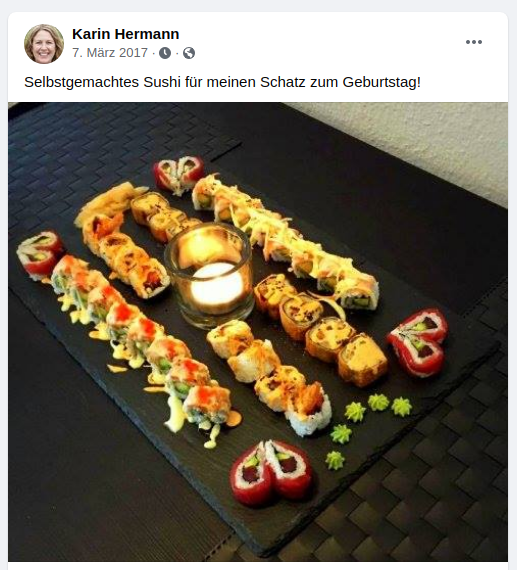
Task: Click the top heart-shaped sushi in photo
Action: click(x=178, y=173)
